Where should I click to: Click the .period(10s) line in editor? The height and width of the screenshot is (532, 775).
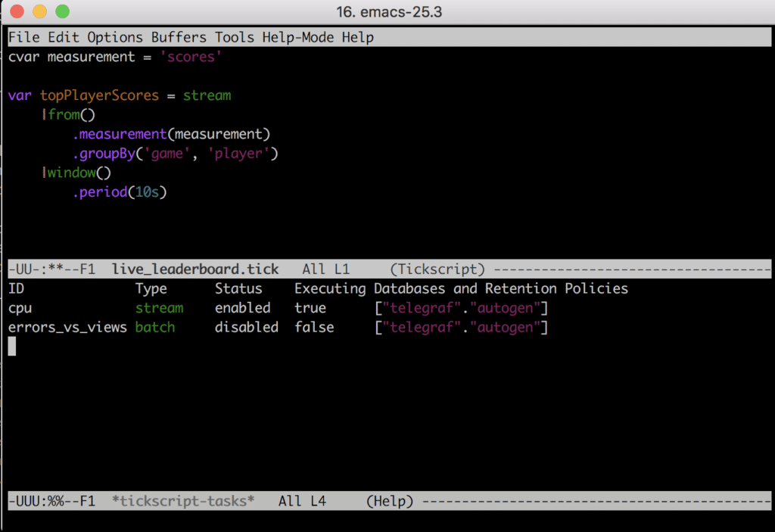point(120,192)
